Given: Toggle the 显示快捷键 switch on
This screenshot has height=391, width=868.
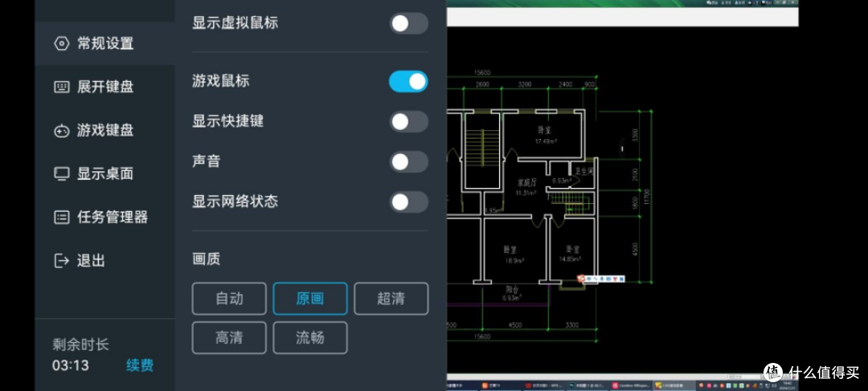Looking at the screenshot, I should (408, 122).
